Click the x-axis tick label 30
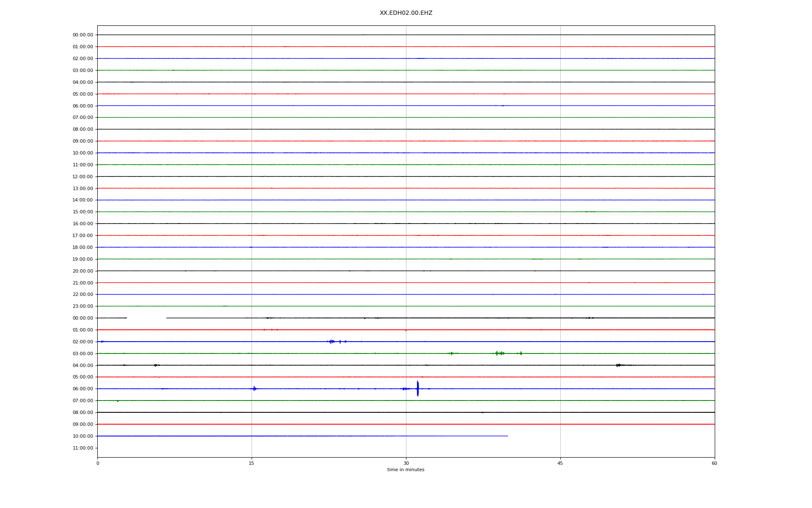Screen dimensions: 812x508 [406, 463]
